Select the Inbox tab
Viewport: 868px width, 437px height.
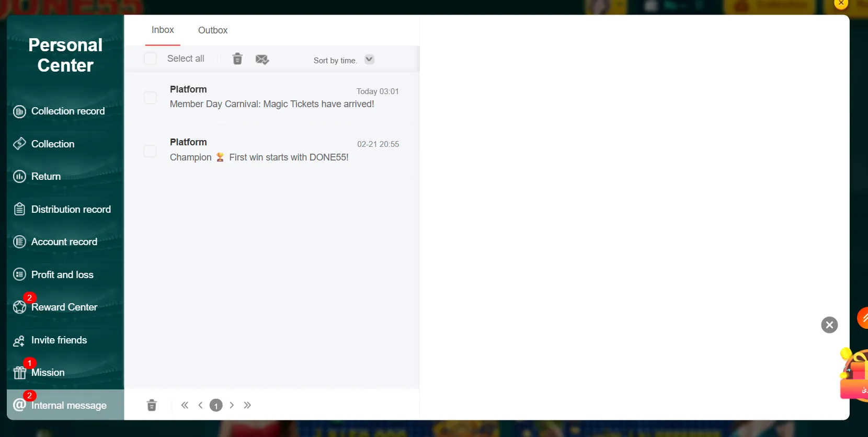(163, 30)
